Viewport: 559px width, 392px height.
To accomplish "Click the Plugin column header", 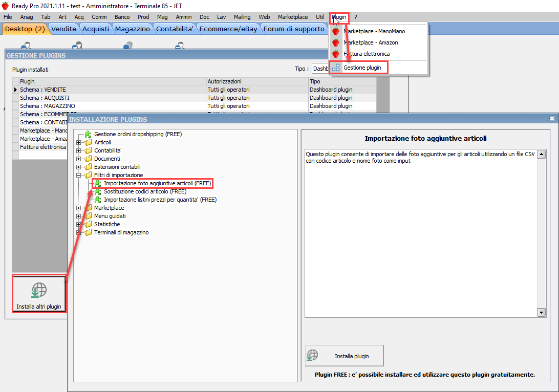I will coord(112,81).
